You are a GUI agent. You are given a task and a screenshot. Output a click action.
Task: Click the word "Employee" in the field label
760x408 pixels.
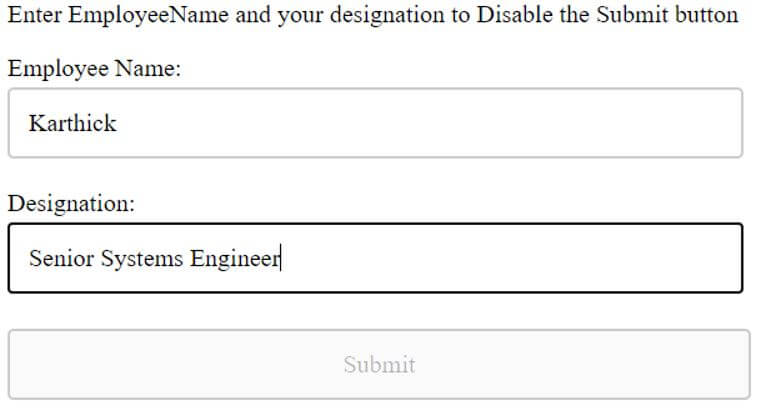(58, 70)
